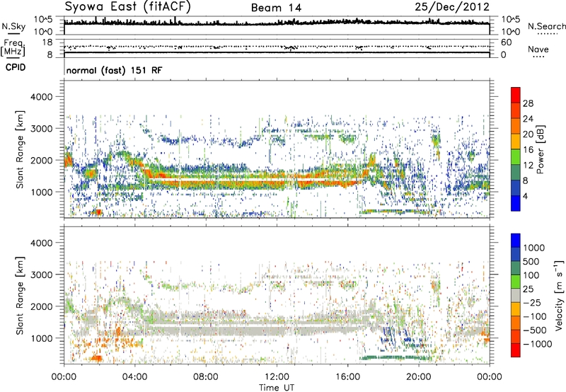The width and height of the screenshot is (566, 392).
Task: Pick the Power colorbar segment between 20 and 24
Action: pyautogui.click(x=516, y=125)
